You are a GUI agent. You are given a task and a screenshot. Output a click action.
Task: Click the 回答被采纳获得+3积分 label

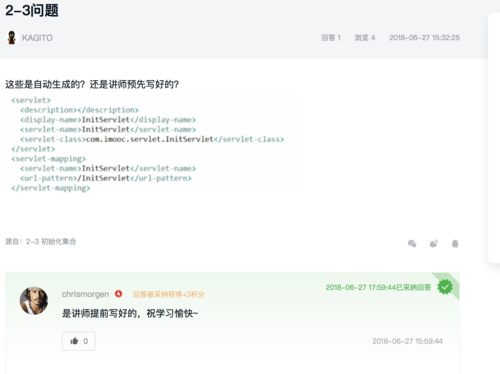[168, 294]
